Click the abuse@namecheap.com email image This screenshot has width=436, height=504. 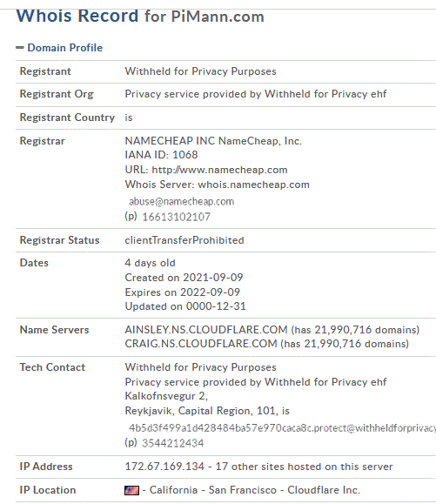tap(181, 201)
